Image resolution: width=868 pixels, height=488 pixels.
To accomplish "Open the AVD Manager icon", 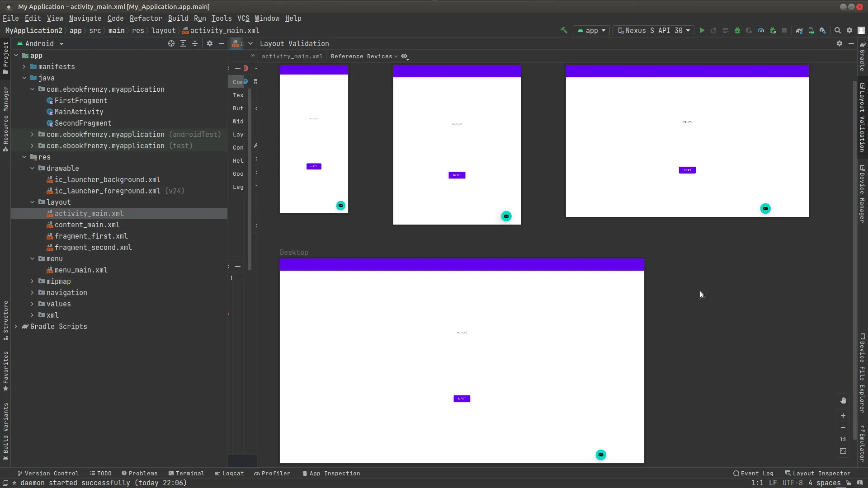I will [811, 30].
